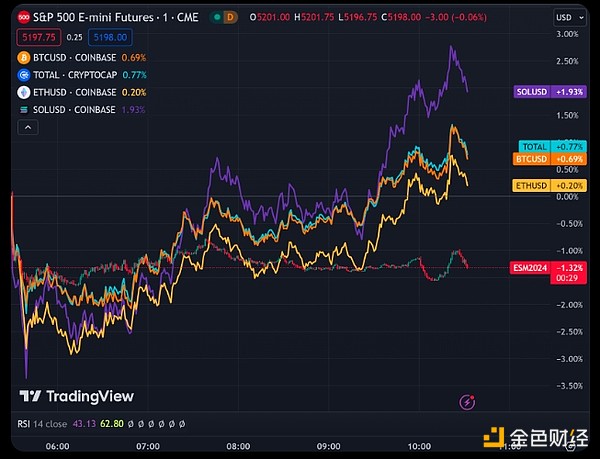The height and width of the screenshot is (459, 600).
Task: Click the purple lightning bolt event icon
Action: (x=466, y=402)
